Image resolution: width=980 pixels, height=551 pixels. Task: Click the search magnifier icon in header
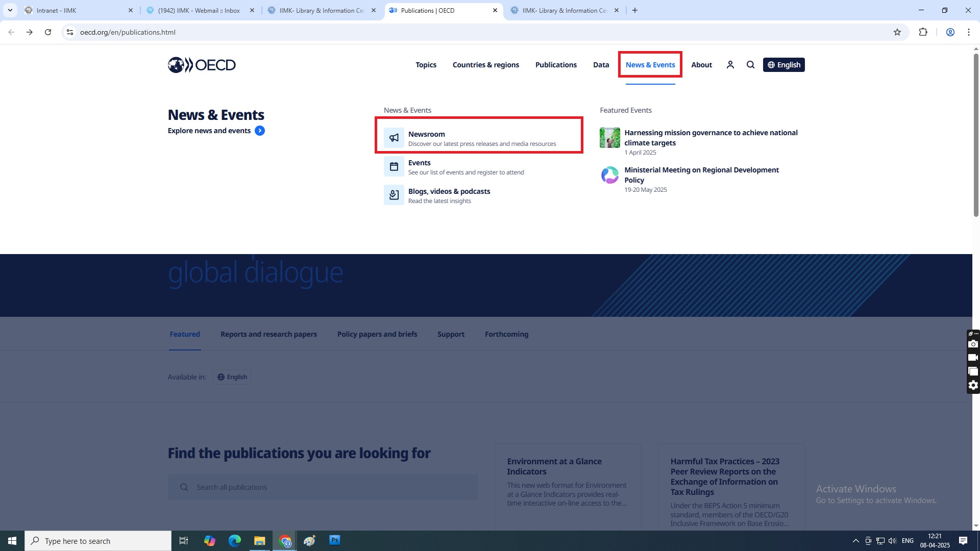pos(750,65)
